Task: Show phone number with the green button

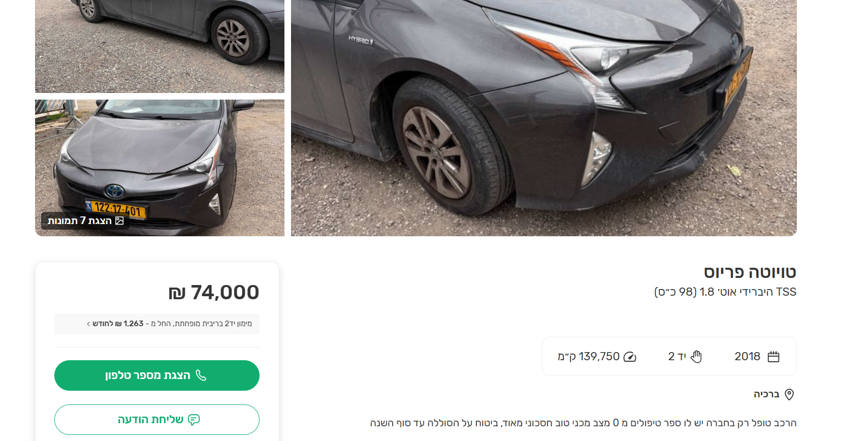Action: click(x=157, y=375)
